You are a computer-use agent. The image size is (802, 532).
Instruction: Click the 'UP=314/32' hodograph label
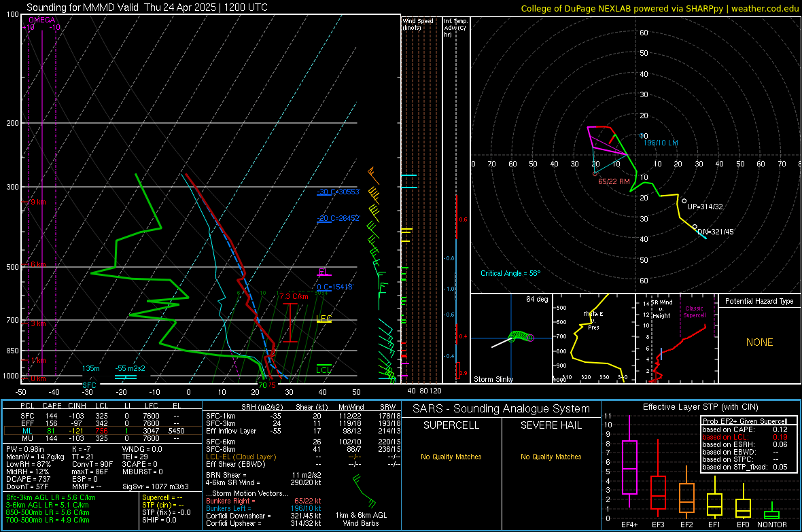(x=705, y=207)
